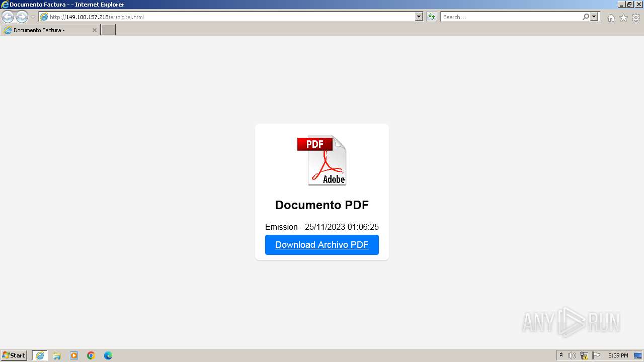This screenshot has height=362, width=644.
Task: Click the magnifying glass search icon
Action: 586,17
